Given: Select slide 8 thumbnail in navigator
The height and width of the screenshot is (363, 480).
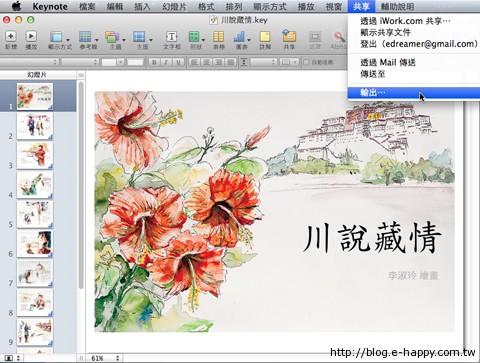Looking at the screenshot, I should (x=35, y=303).
